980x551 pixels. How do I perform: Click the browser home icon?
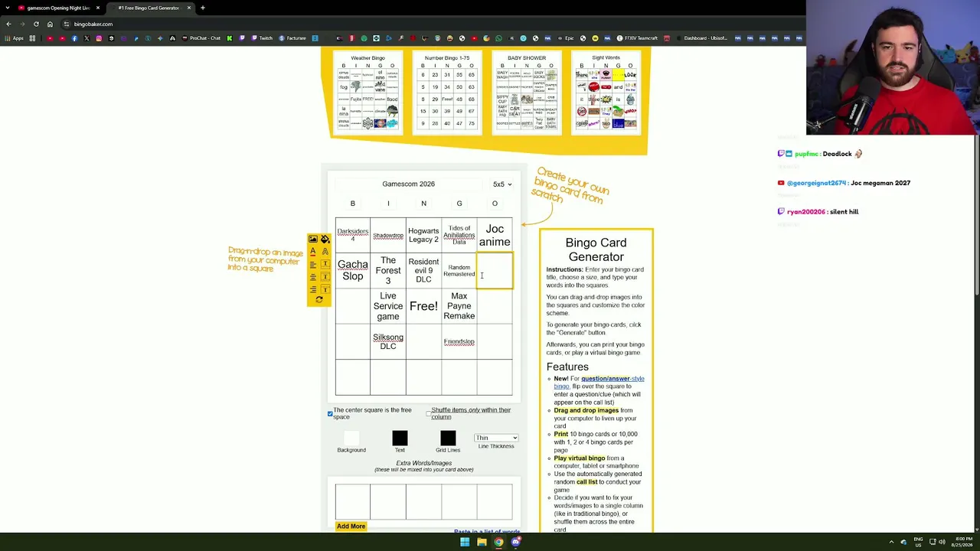coord(50,24)
